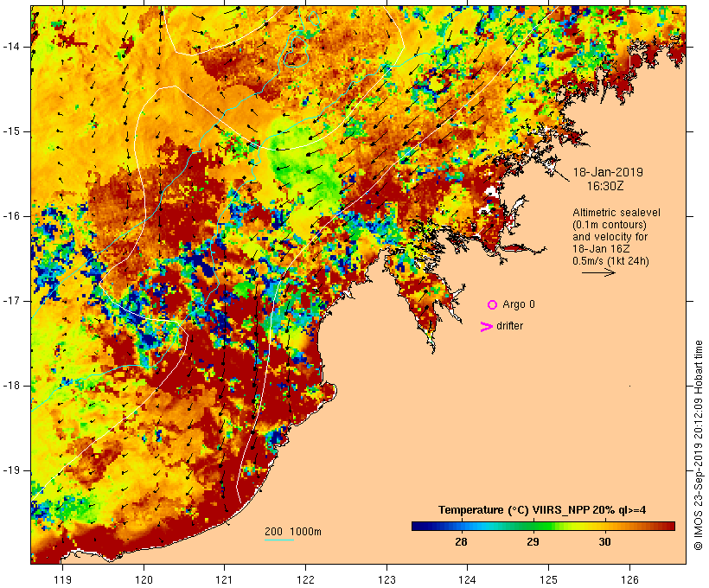Click the 121 longitude axis label
Image resolution: width=709 pixels, height=588 pixels.
pyautogui.click(x=224, y=579)
